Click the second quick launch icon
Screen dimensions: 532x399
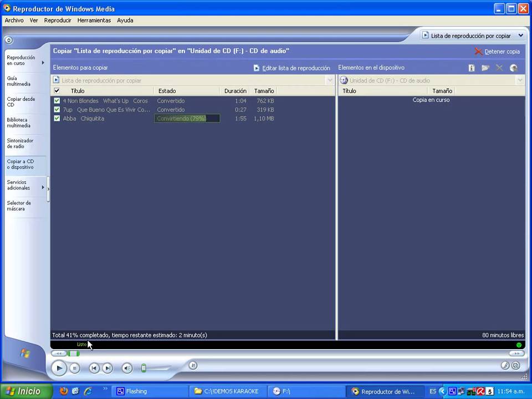[75, 391]
